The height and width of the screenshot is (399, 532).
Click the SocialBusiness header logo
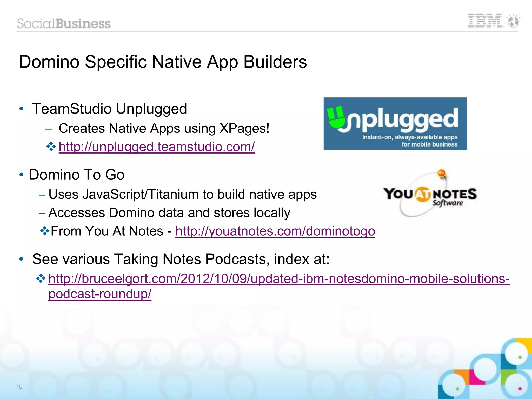click(64, 23)
